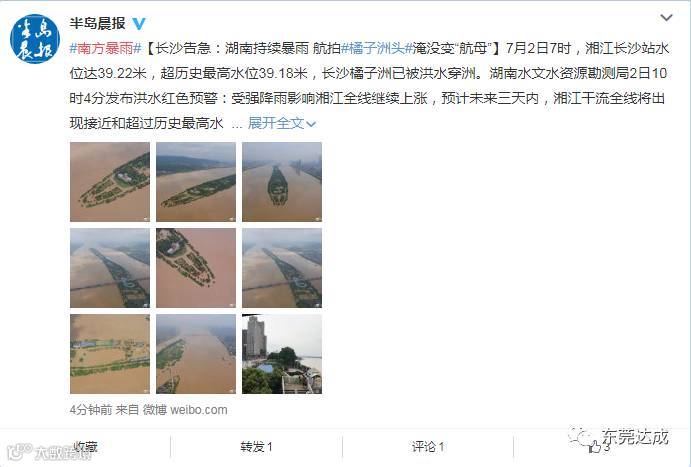Image resolution: width=691 pixels, height=467 pixels.
Task: Open the third thumbnail showing vertical island
Action: point(282,182)
